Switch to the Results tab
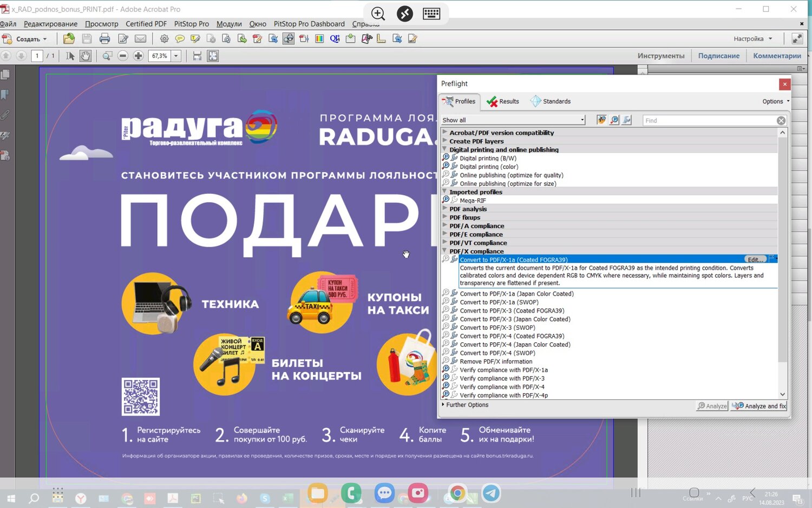Viewport: 812px width, 508px height. 503,101
